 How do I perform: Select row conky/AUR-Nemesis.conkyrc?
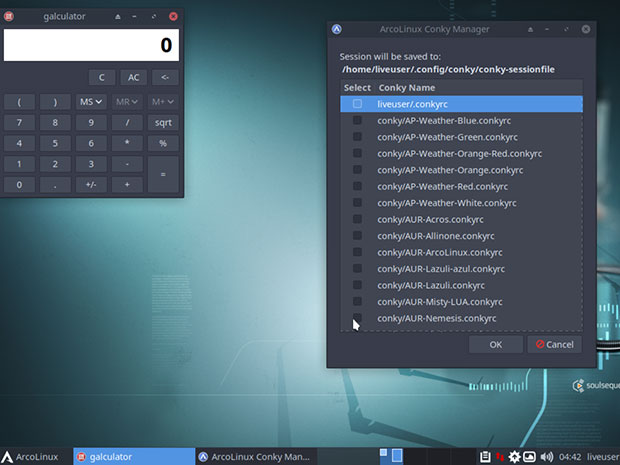[x=461, y=318]
